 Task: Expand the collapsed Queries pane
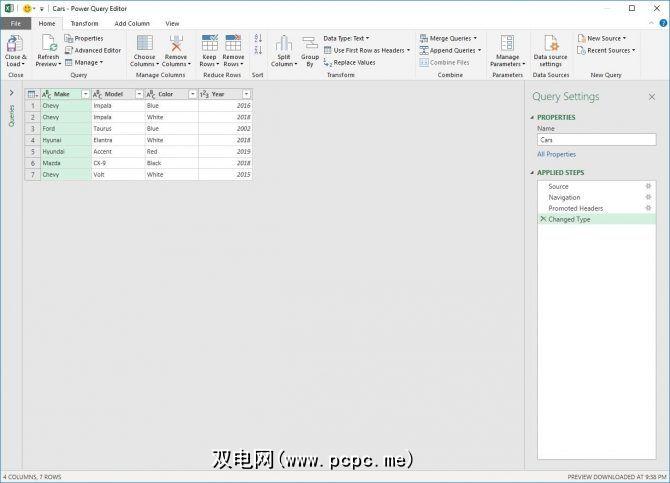[x=11, y=93]
